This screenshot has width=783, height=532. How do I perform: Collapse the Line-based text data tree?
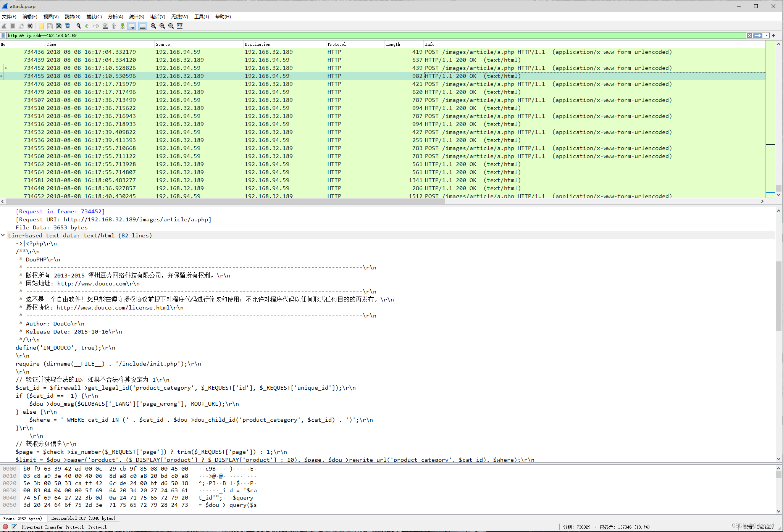point(3,235)
